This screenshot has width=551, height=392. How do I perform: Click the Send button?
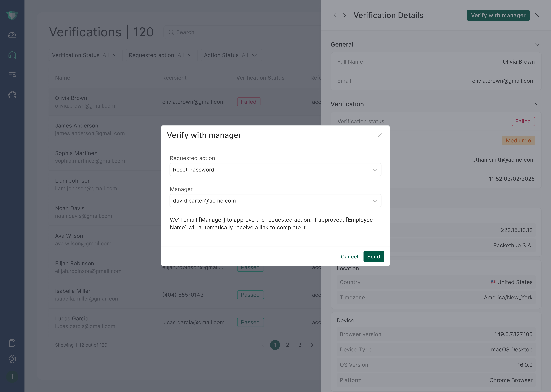click(x=374, y=257)
